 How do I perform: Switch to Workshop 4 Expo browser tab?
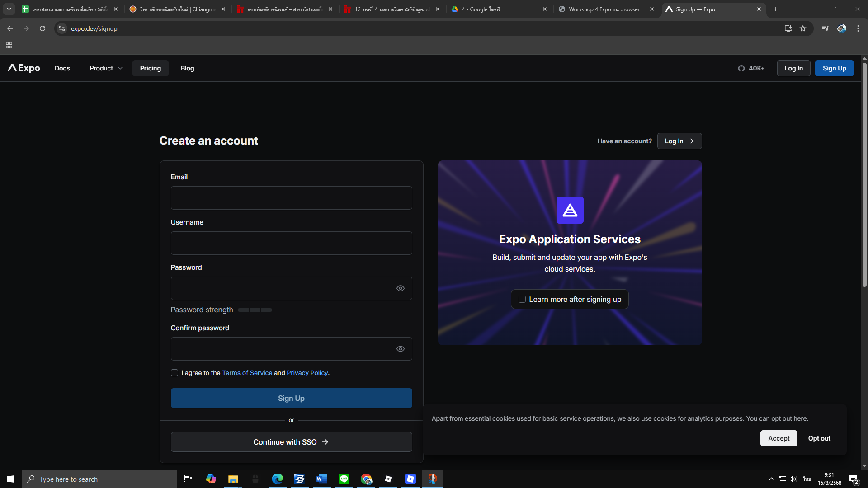604,9
